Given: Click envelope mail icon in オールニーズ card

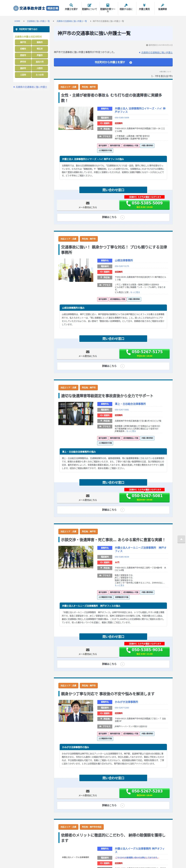Looking at the screenshot, I should [x=88, y=650].
